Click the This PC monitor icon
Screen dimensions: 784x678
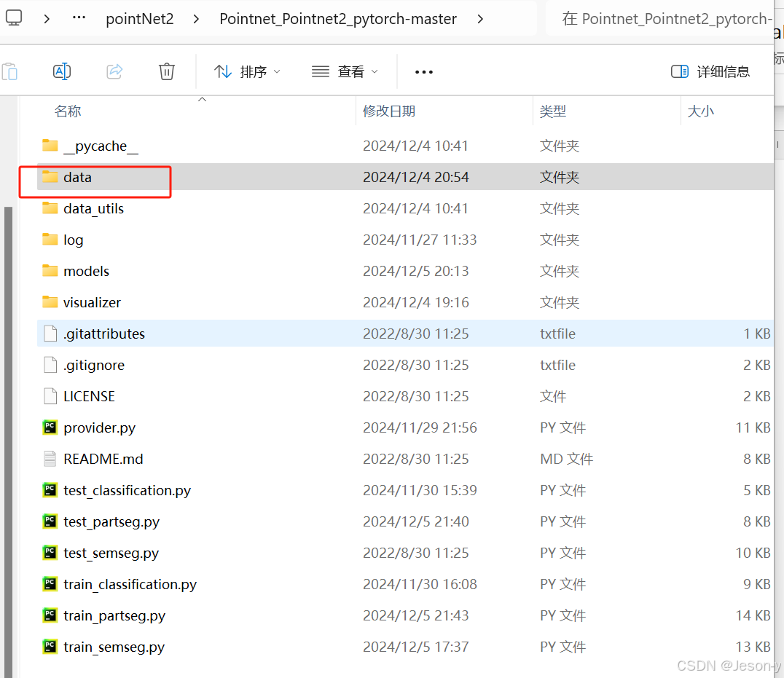[14, 18]
